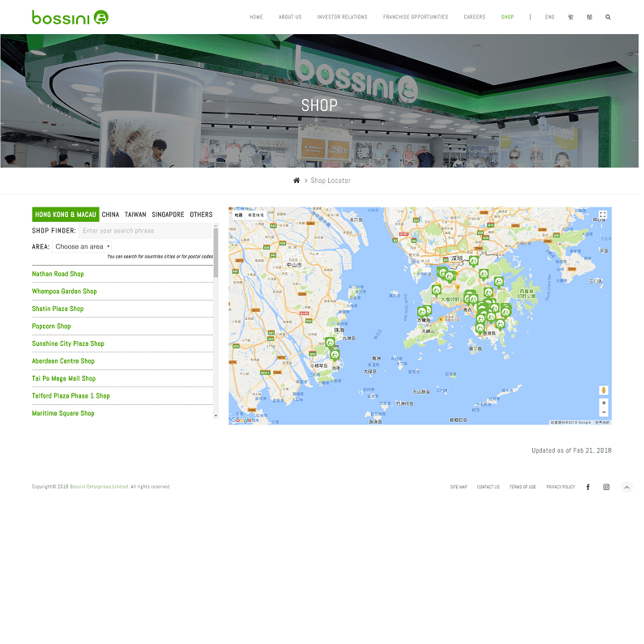Open the search magnifier icon in the header

[608, 17]
